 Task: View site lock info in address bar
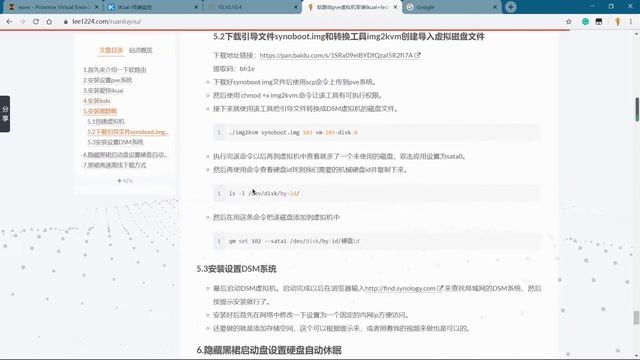click(x=66, y=22)
